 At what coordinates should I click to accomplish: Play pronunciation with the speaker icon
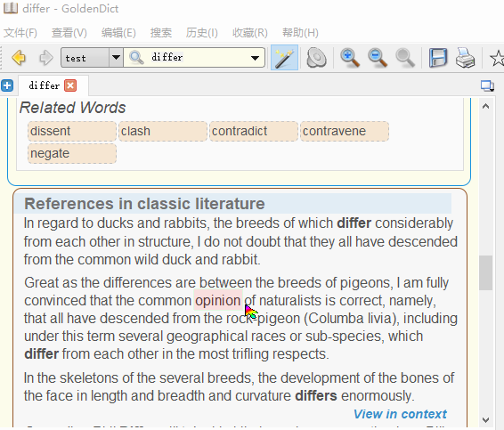click(316, 58)
